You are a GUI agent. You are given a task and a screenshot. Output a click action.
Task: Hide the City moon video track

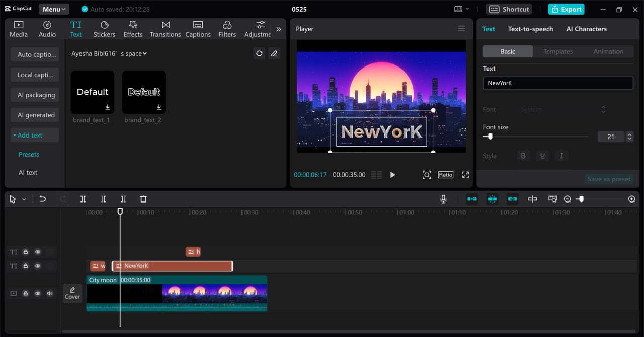[x=38, y=293]
